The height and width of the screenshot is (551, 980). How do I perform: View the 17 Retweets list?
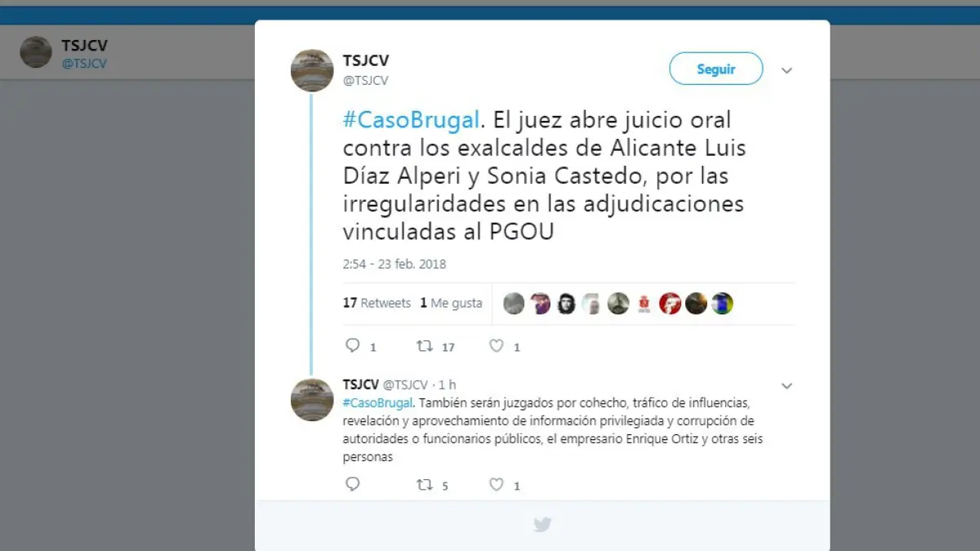(x=376, y=303)
